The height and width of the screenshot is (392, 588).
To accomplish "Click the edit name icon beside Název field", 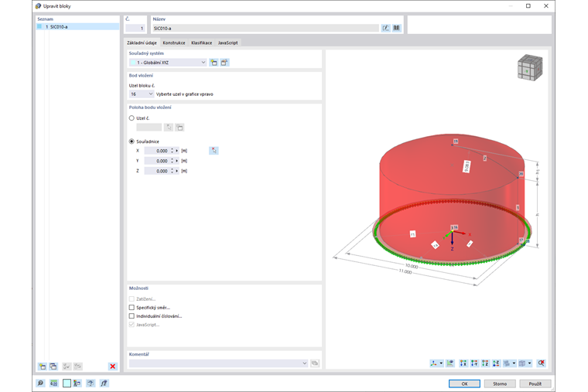I will pos(385,28).
